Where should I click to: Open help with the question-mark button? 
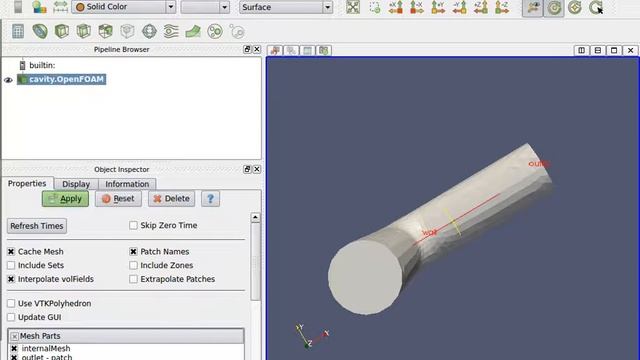point(210,199)
